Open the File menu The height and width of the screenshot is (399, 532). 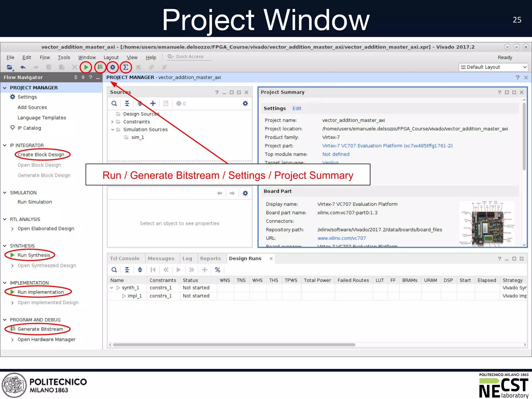tap(10, 57)
